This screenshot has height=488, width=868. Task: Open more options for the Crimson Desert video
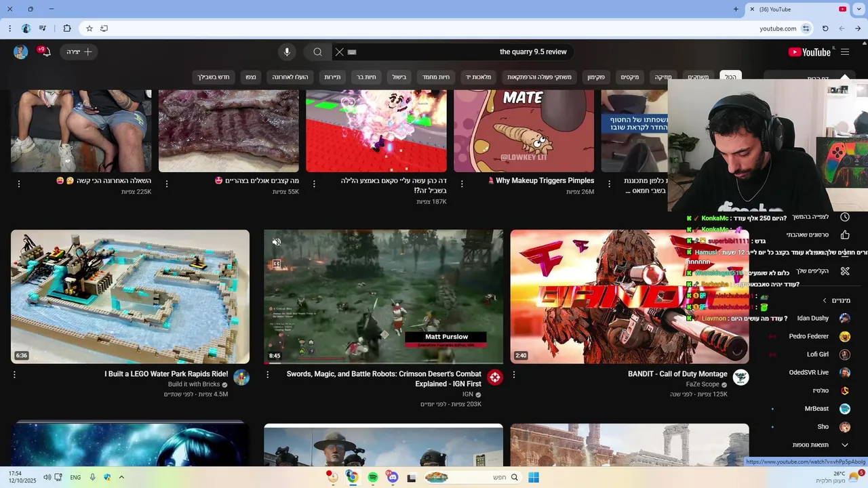click(x=267, y=374)
